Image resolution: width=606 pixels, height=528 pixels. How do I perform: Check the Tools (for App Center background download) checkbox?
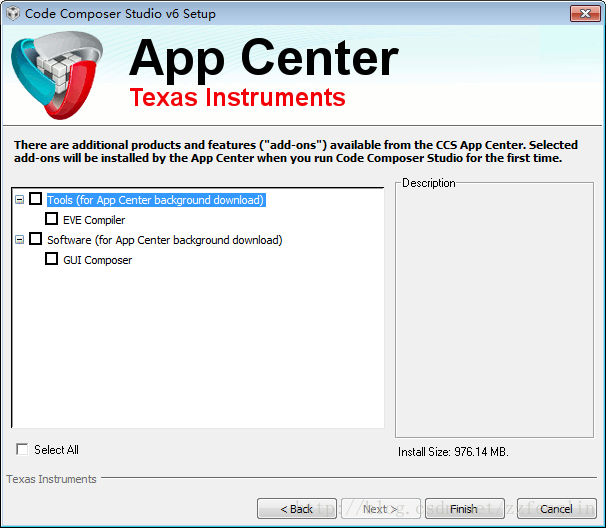click(36, 199)
